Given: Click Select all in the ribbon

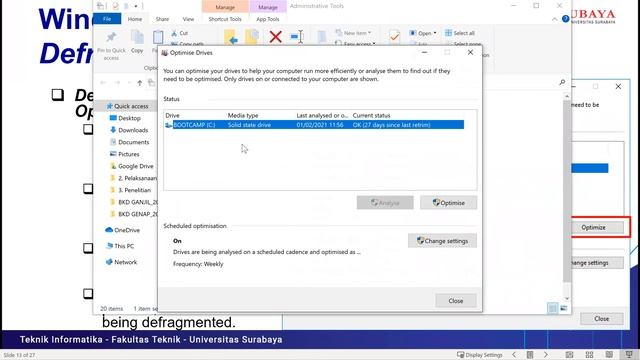Looking at the screenshot, I should point(460,33).
